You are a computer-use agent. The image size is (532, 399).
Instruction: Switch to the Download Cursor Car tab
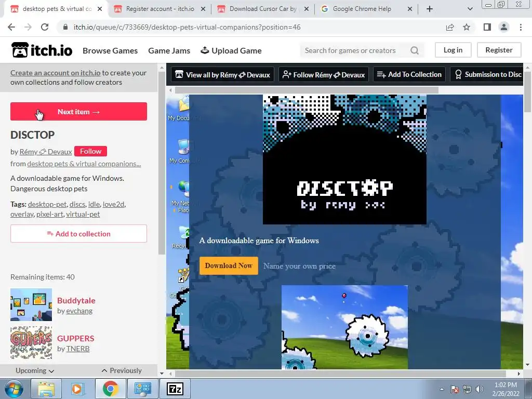pos(263,9)
